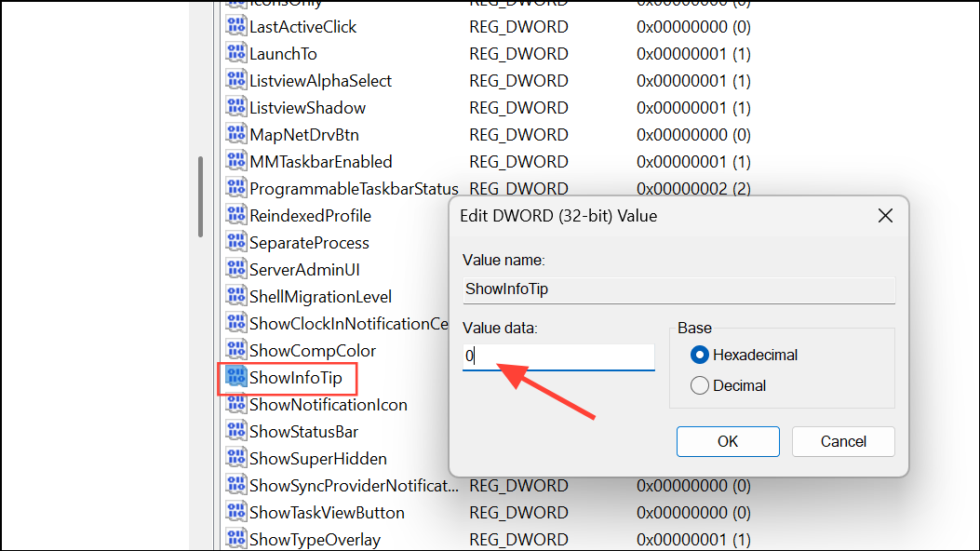Select the LaunchTo value icon
980x551 pixels.
pyautogui.click(x=236, y=53)
